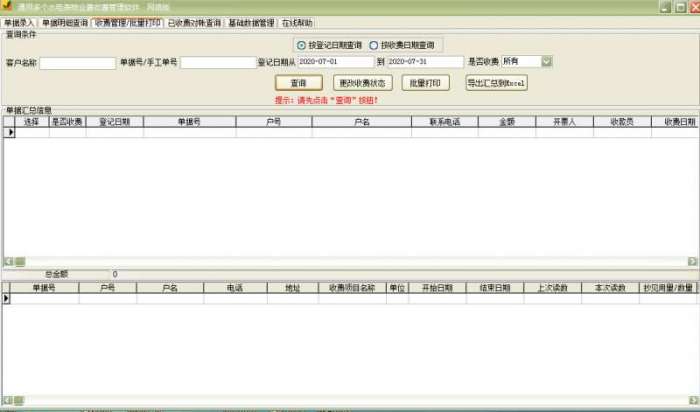Click the 更改收费状态 button
This screenshot has width=700, height=412.
click(x=362, y=83)
